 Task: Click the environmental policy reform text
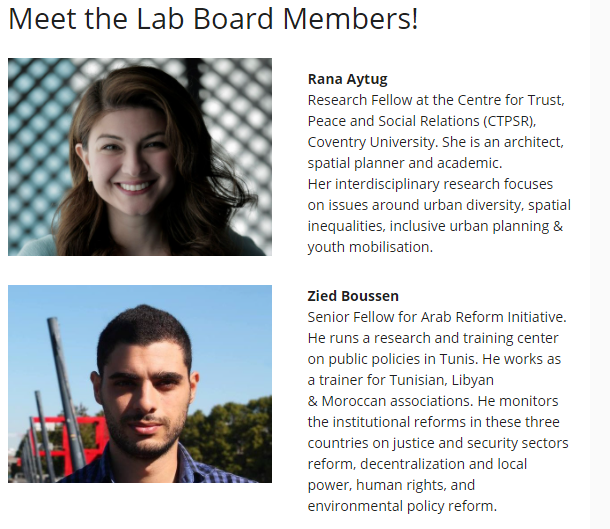[x=402, y=506]
